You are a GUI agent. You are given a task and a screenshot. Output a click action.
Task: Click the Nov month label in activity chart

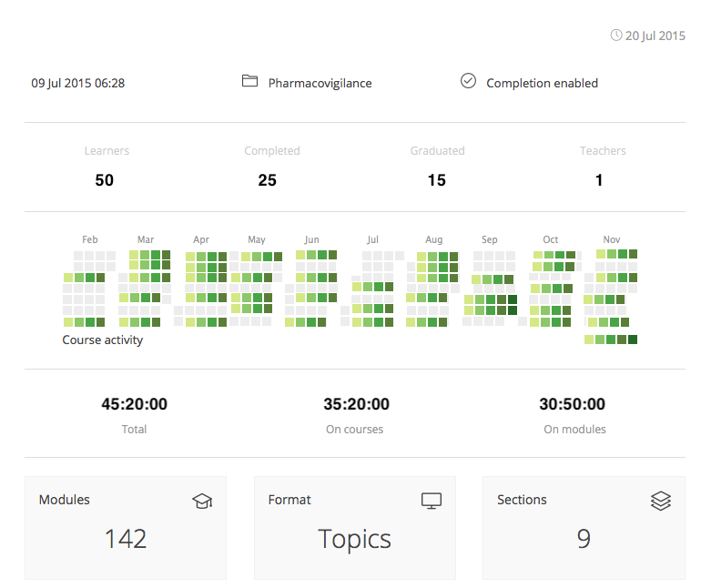[x=611, y=239]
